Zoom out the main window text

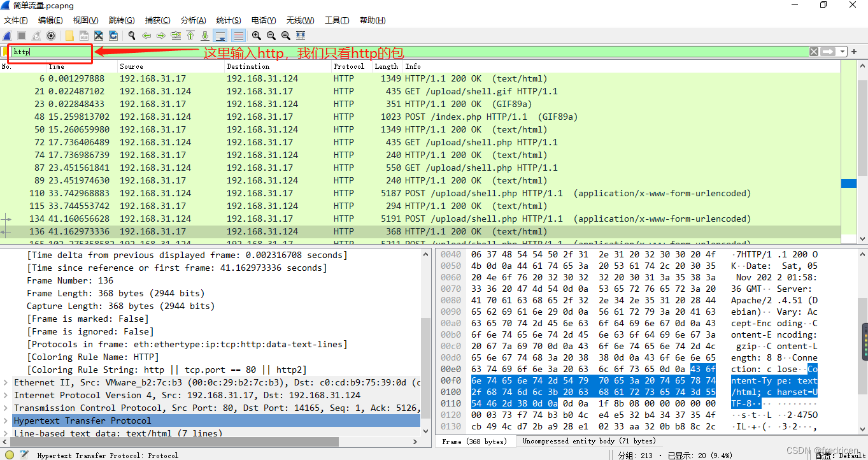(271, 36)
